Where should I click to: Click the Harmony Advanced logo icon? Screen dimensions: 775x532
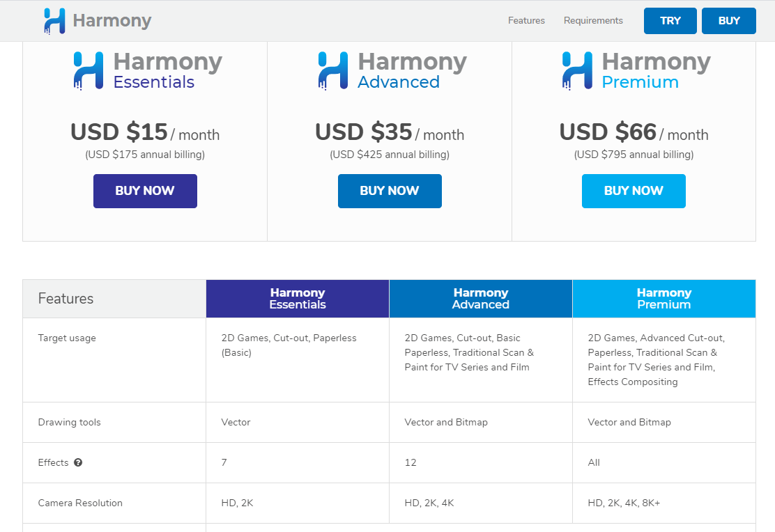point(332,70)
